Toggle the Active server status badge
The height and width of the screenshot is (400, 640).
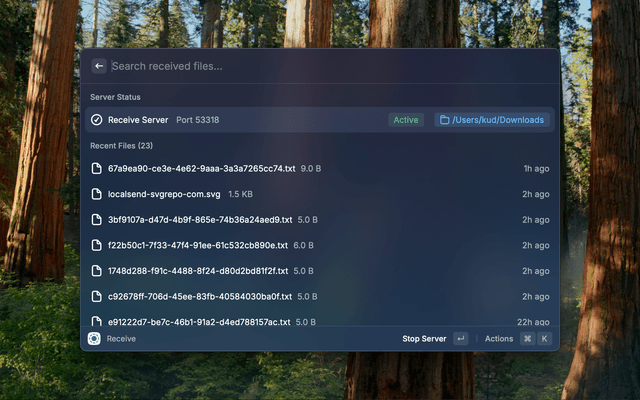coord(406,120)
